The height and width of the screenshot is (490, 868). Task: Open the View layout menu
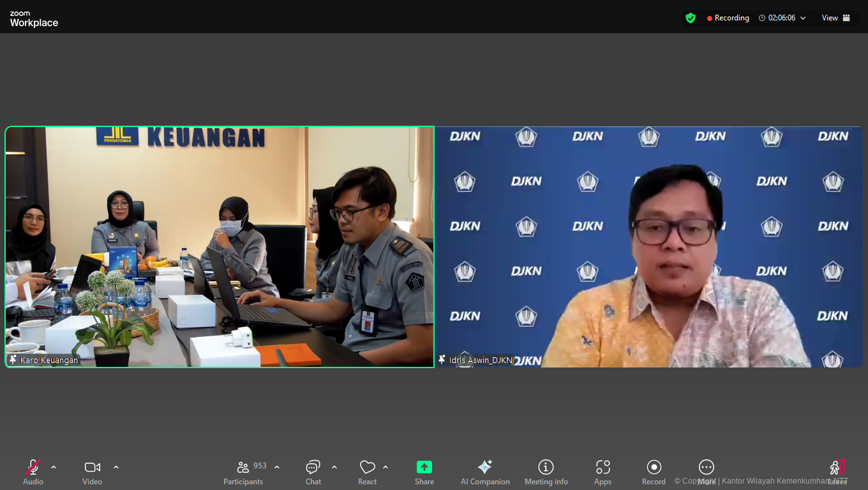[835, 18]
